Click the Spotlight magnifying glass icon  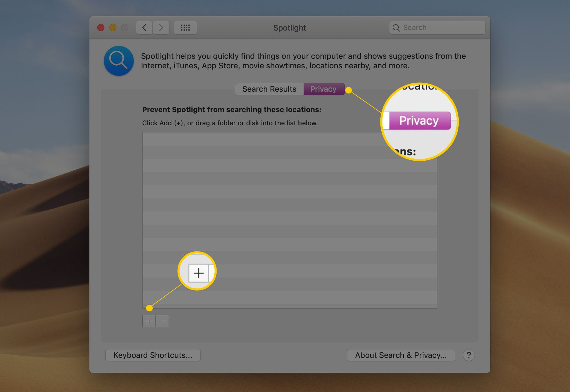[x=119, y=61]
